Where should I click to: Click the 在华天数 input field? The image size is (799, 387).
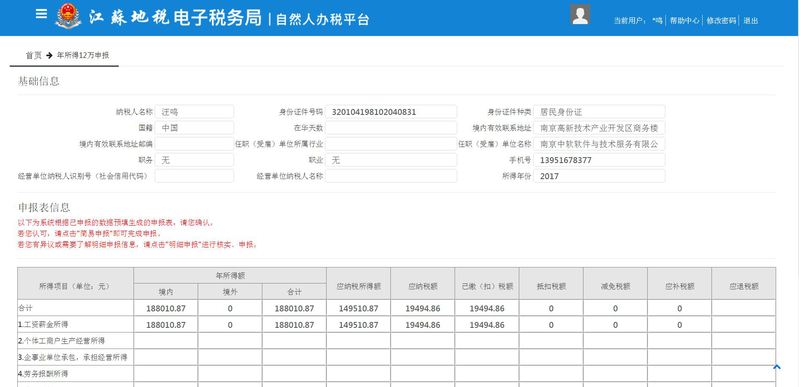click(391, 128)
